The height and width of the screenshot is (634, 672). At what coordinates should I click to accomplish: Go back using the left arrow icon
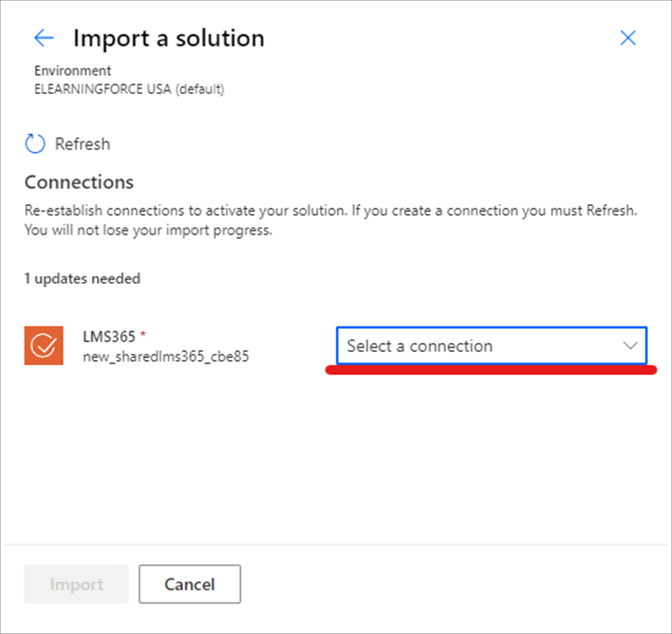[x=43, y=38]
